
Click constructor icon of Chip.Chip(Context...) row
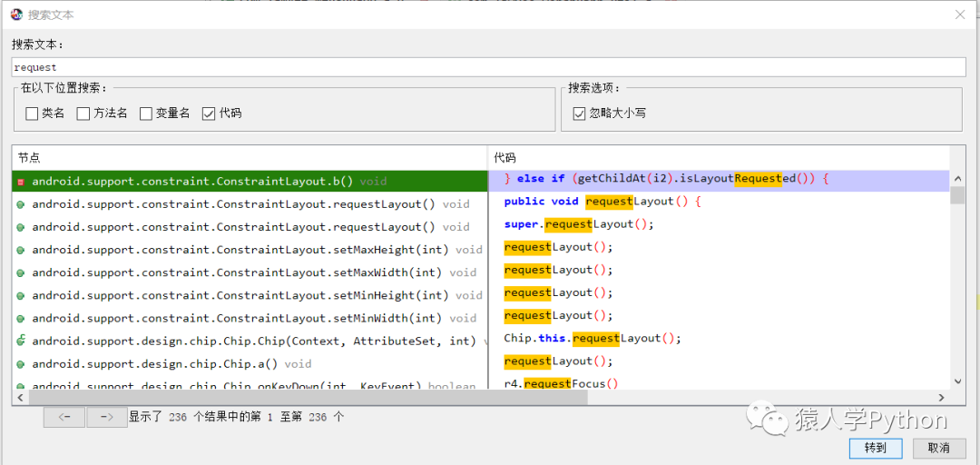(x=21, y=341)
